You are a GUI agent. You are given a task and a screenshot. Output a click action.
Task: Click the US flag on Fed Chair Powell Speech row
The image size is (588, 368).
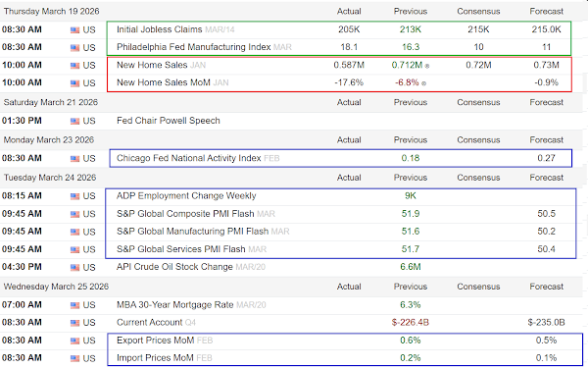75,121
